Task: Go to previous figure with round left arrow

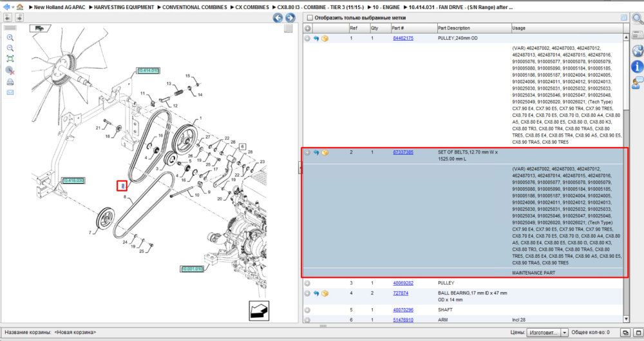Action: coord(278,17)
